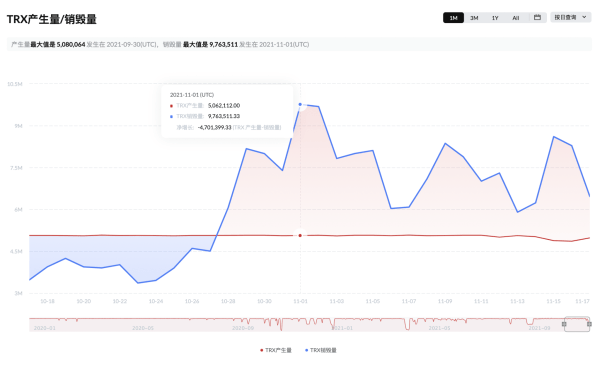Viewport: 600px width, 365px height.
Task: Click the blue legend dot for TRX销毁量
Action: coord(307,350)
